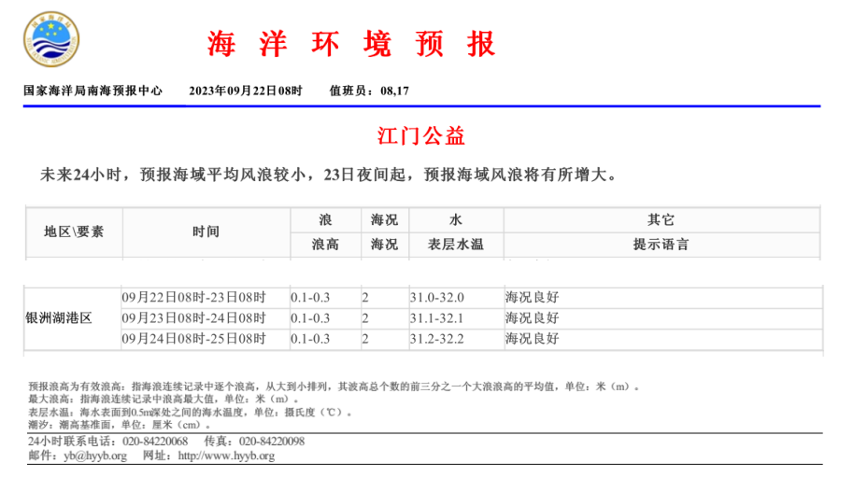The height and width of the screenshot is (478, 868).
Task: Select the water temperature value 31.2-32.2
Action: click(x=436, y=339)
